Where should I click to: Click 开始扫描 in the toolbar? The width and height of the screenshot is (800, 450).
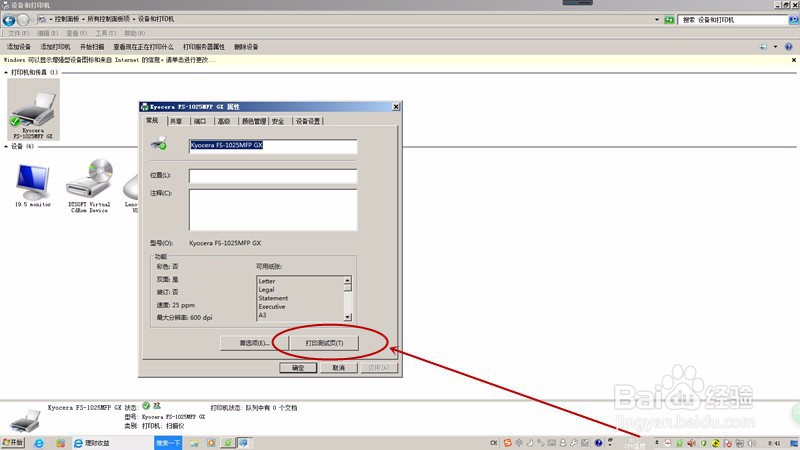pyautogui.click(x=92, y=47)
